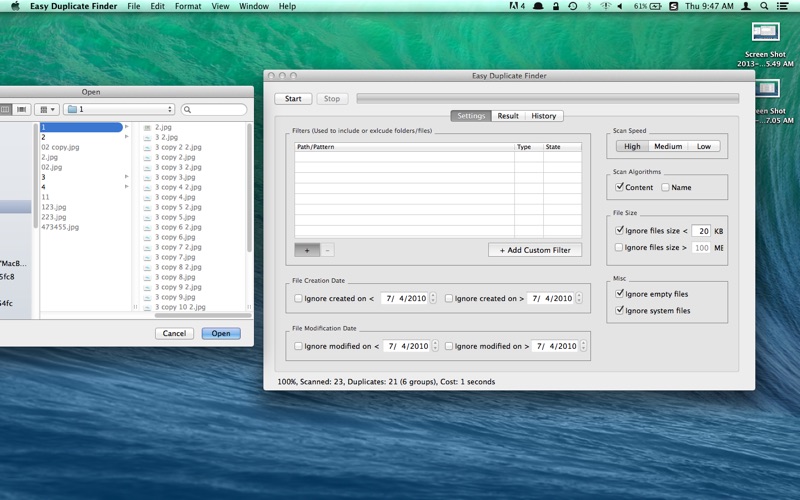Open the notification hat icon in menu bar

538,6
